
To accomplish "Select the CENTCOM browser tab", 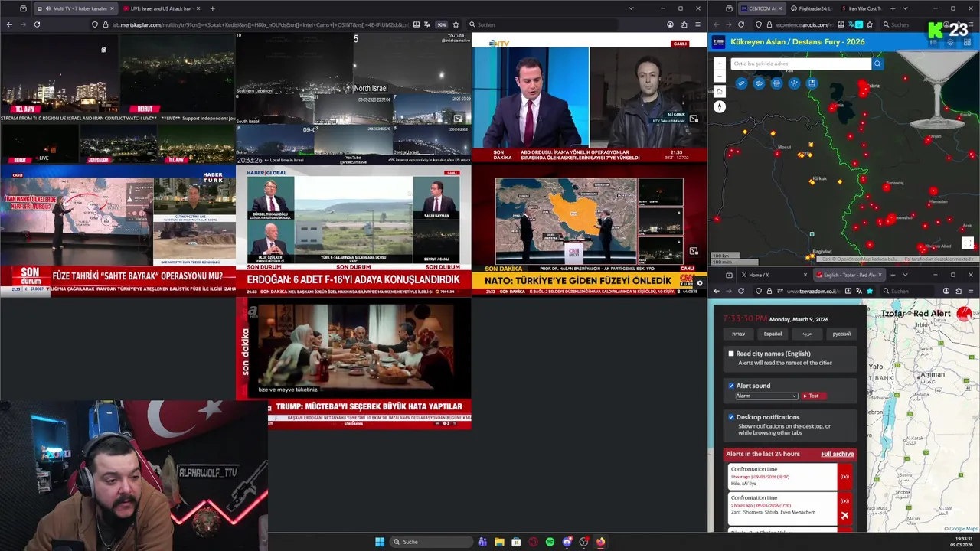I will [x=760, y=8].
